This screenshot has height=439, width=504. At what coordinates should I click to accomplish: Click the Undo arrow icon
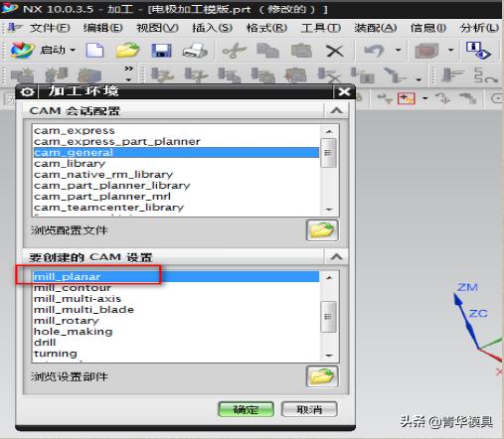(374, 51)
